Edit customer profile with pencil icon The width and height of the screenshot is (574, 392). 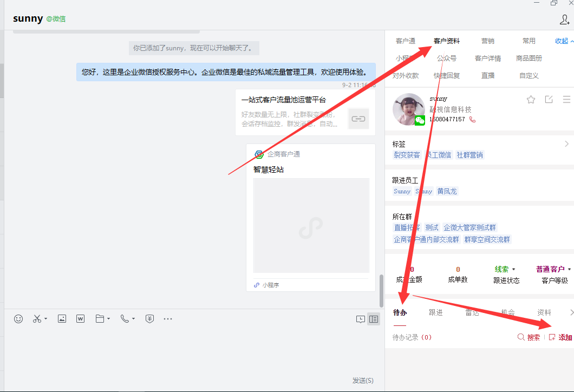[549, 99]
